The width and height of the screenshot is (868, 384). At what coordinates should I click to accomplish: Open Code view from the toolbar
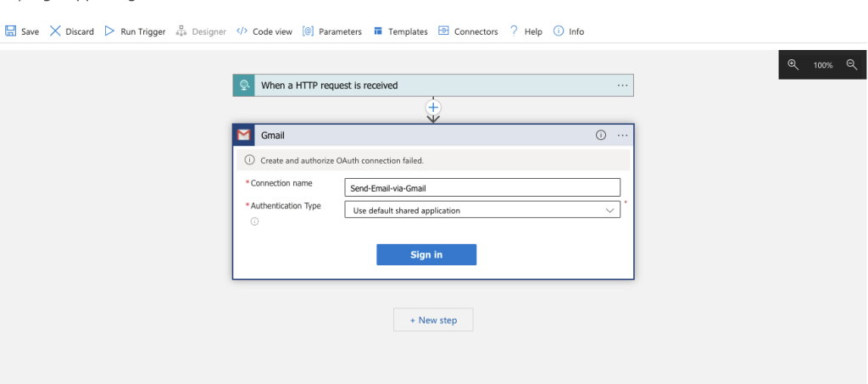click(264, 31)
